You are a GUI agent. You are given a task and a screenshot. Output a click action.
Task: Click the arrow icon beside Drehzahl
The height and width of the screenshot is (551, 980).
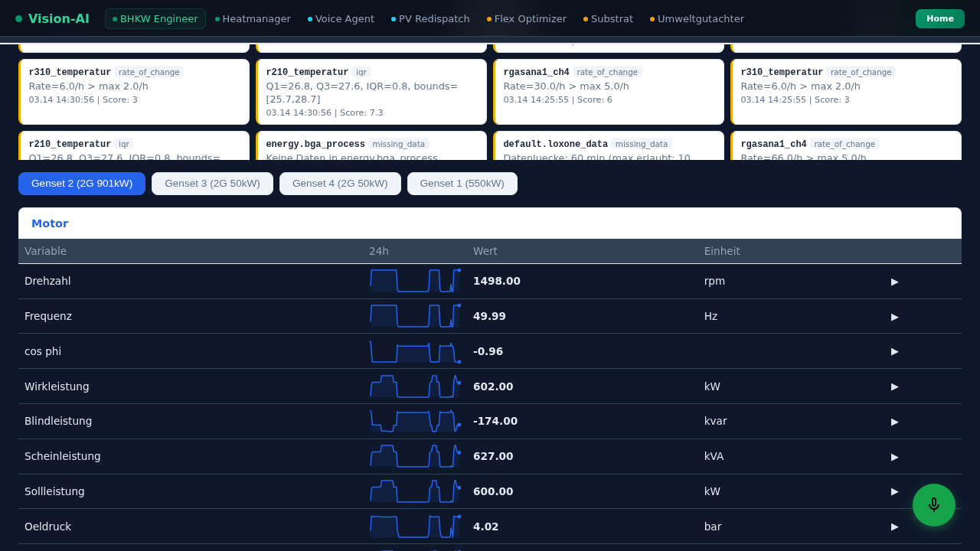(x=894, y=282)
